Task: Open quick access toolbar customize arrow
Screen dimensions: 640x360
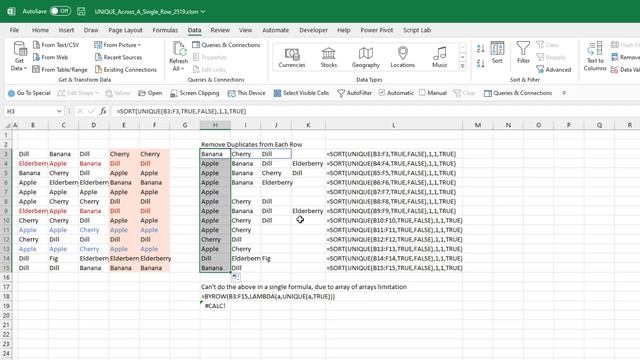Action: point(564,93)
